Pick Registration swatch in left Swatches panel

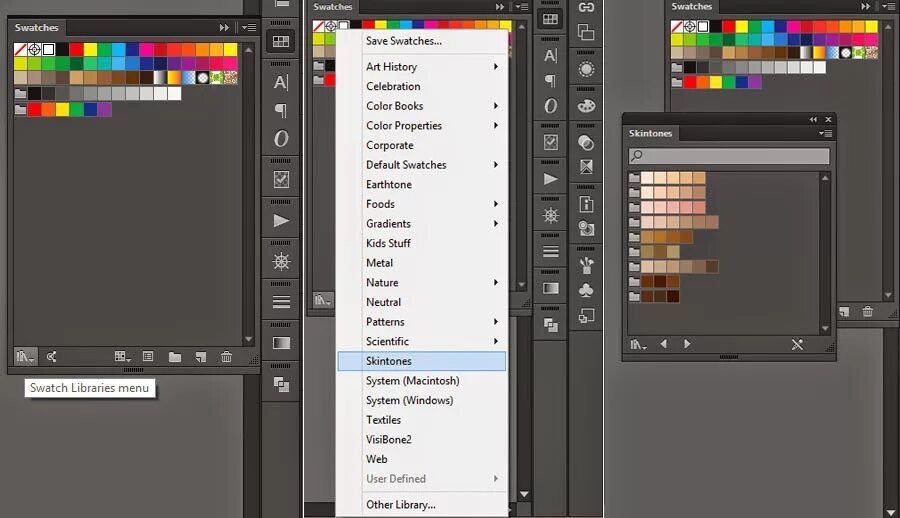pyautogui.click(x=34, y=49)
